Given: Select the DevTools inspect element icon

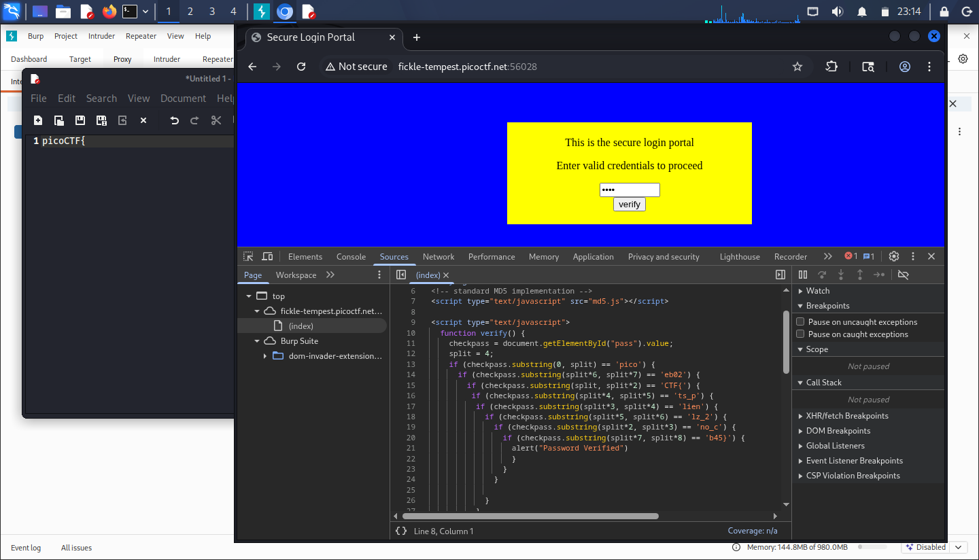Looking at the screenshot, I should pos(249,256).
